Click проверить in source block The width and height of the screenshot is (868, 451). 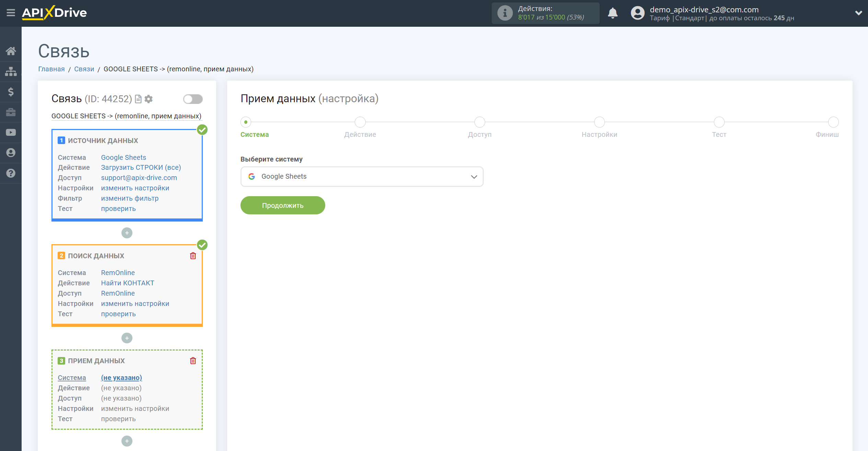tap(118, 209)
